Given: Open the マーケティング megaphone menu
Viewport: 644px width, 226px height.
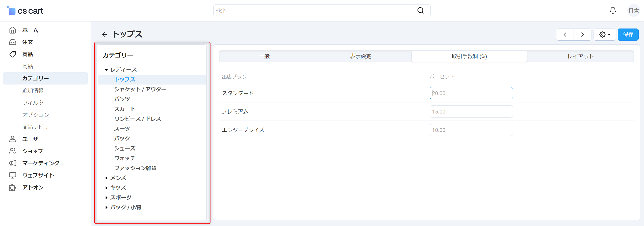Looking at the screenshot, I should tap(13, 163).
